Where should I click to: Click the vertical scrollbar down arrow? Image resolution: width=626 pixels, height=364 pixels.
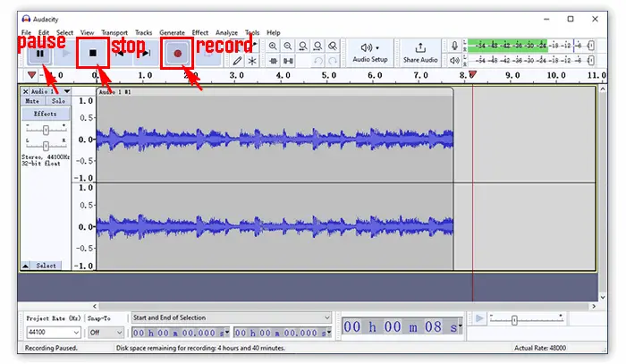pos(603,297)
